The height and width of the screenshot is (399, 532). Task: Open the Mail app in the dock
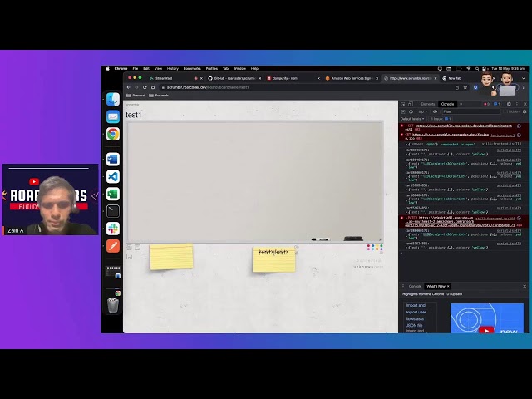[113, 116]
